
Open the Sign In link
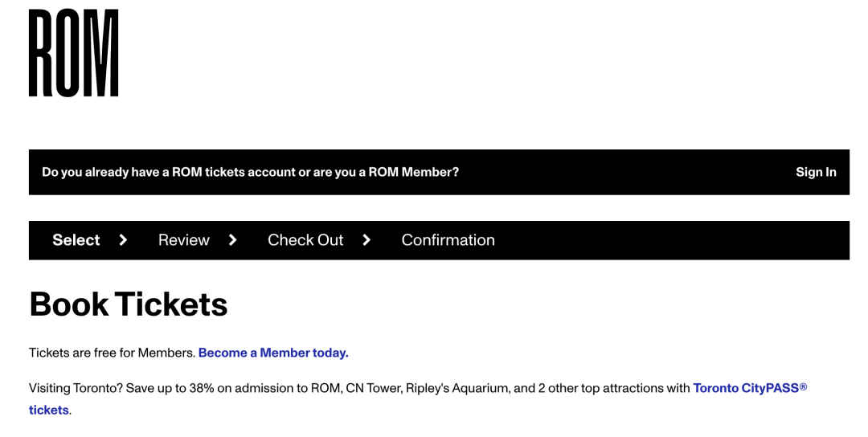pyautogui.click(x=816, y=172)
